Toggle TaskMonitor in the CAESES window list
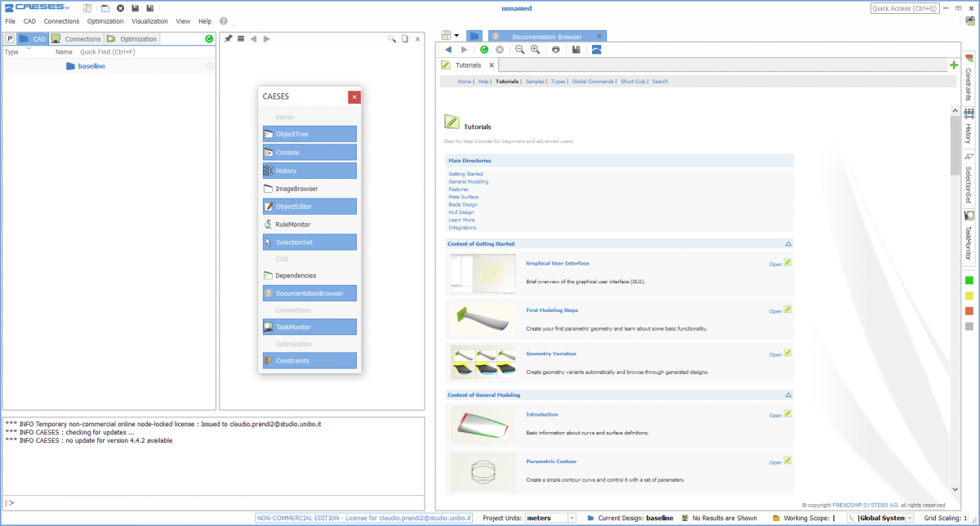 (310, 327)
